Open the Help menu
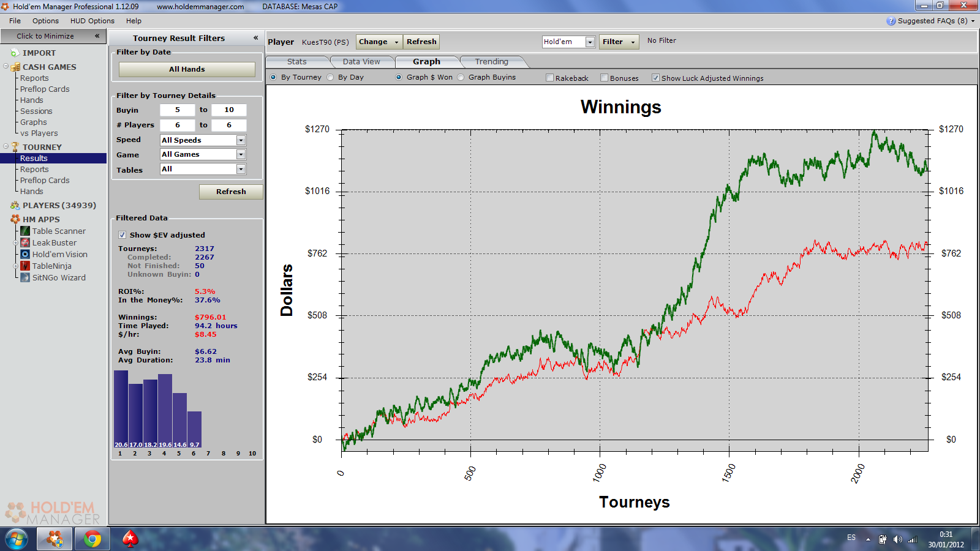The height and width of the screenshot is (551, 980). pos(134,21)
